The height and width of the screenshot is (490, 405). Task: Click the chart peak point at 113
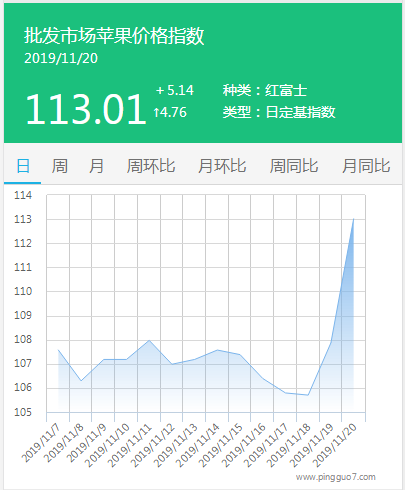353,219
